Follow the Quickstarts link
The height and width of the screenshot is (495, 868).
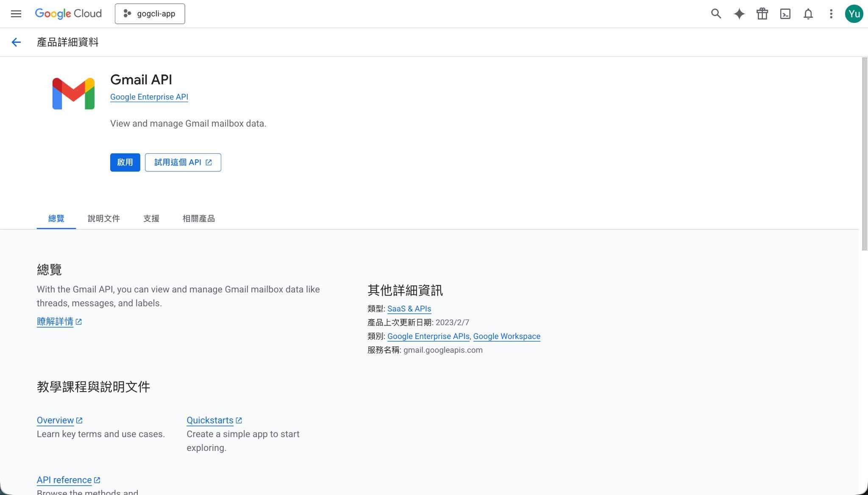(x=210, y=420)
